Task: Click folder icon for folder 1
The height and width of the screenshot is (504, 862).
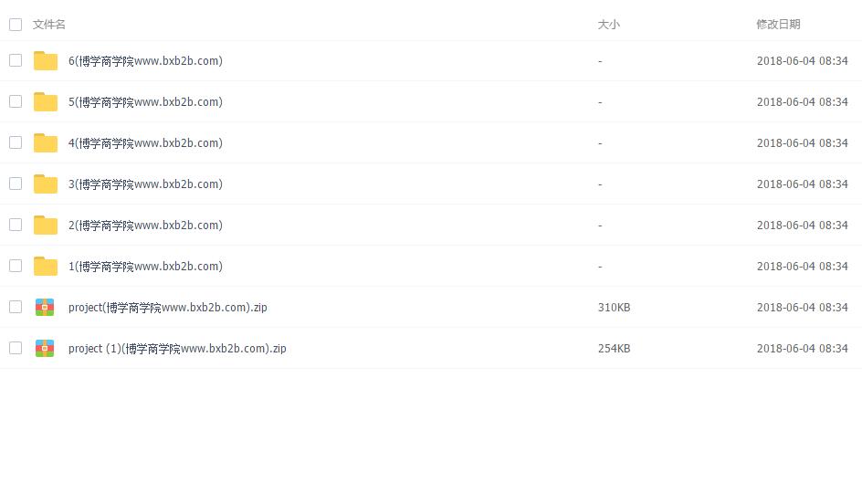Action: (x=45, y=267)
